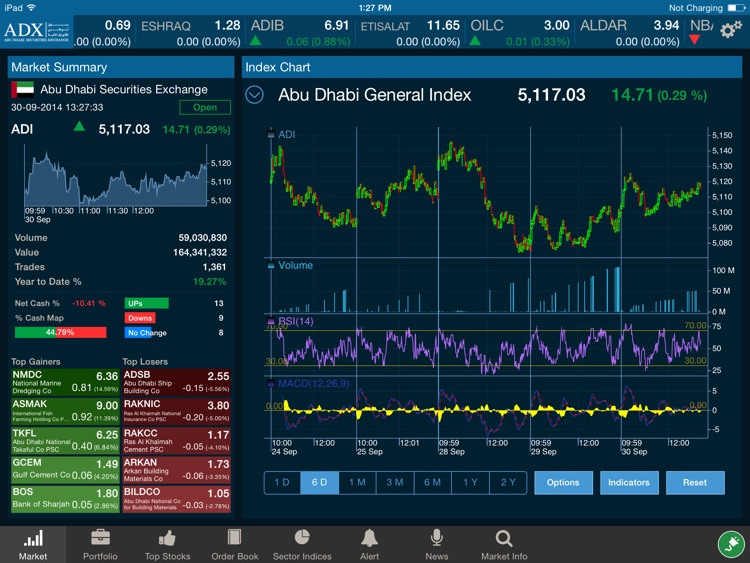
Task: Tap the green quick-trade round icon
Action: pos(731,544)
